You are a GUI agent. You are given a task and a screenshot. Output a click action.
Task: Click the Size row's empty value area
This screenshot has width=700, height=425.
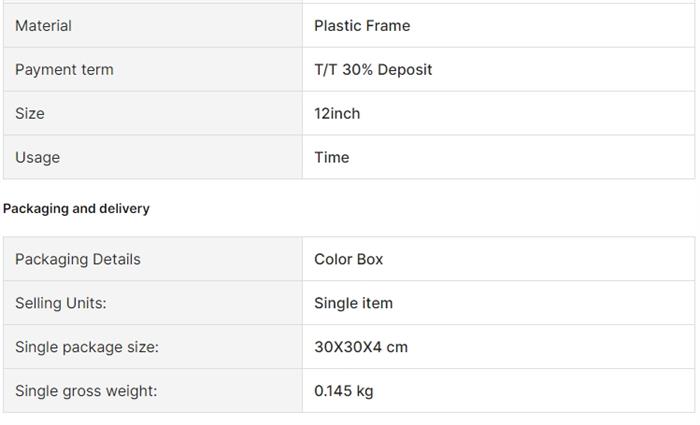coord(527,113)
